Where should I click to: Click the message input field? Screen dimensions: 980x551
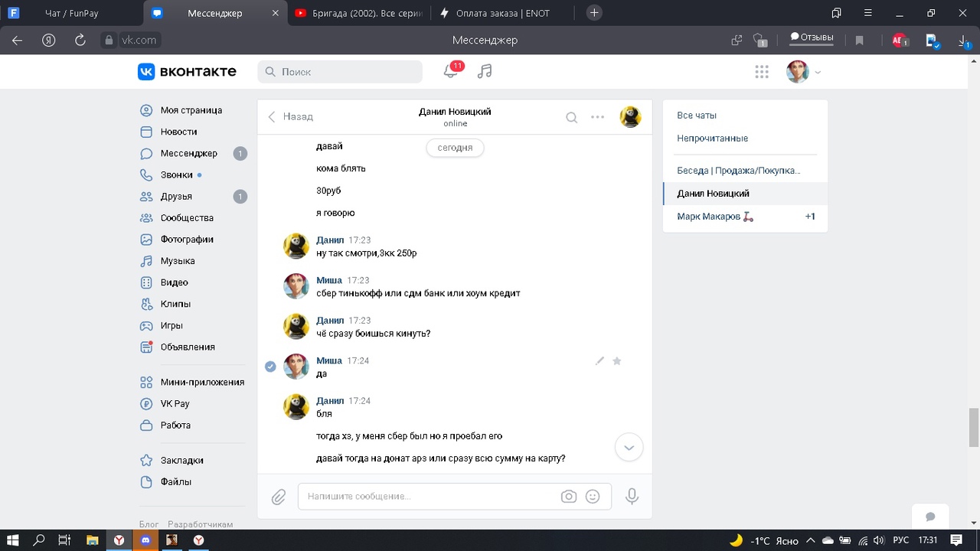(429, 497)
